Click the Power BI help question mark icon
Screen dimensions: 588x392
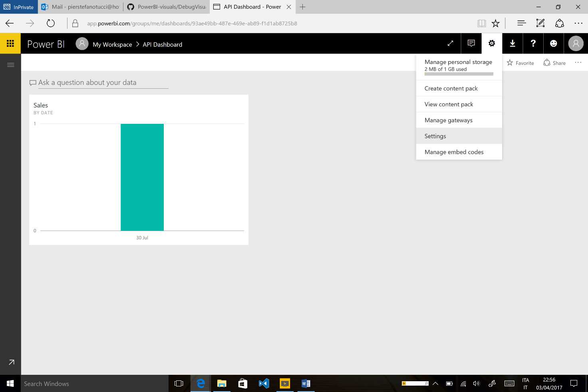tap(533, 43)
